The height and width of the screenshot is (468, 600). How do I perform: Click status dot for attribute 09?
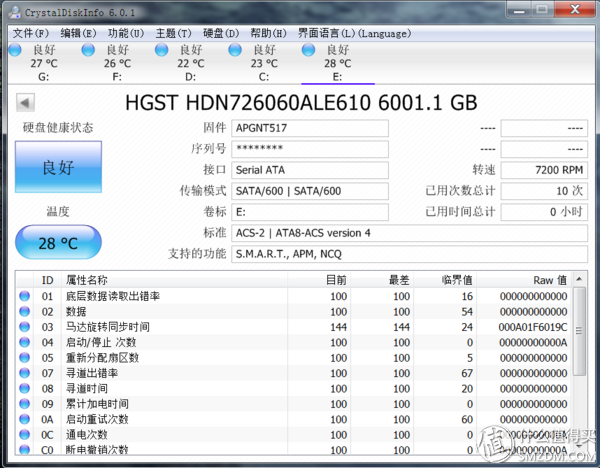[x=24, y=404]
